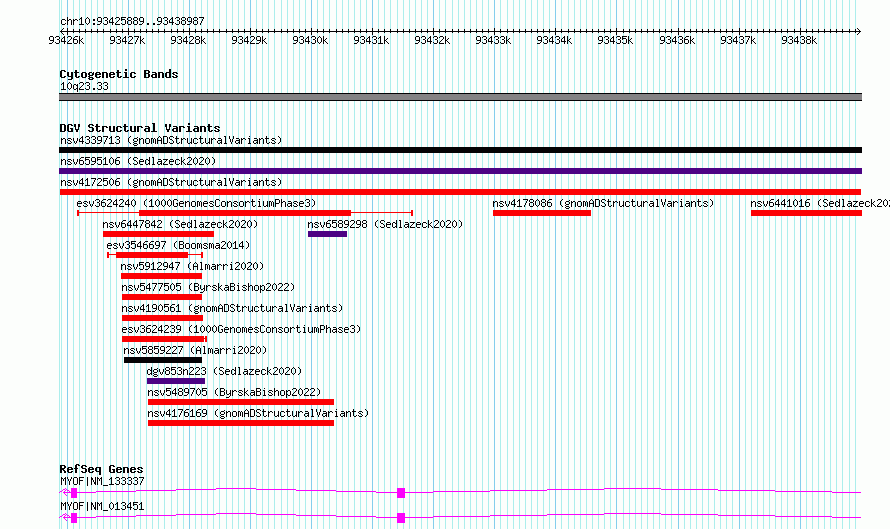
Task: Click the nsv4339713 gnomAD variant label
Action: pos(171,140)
